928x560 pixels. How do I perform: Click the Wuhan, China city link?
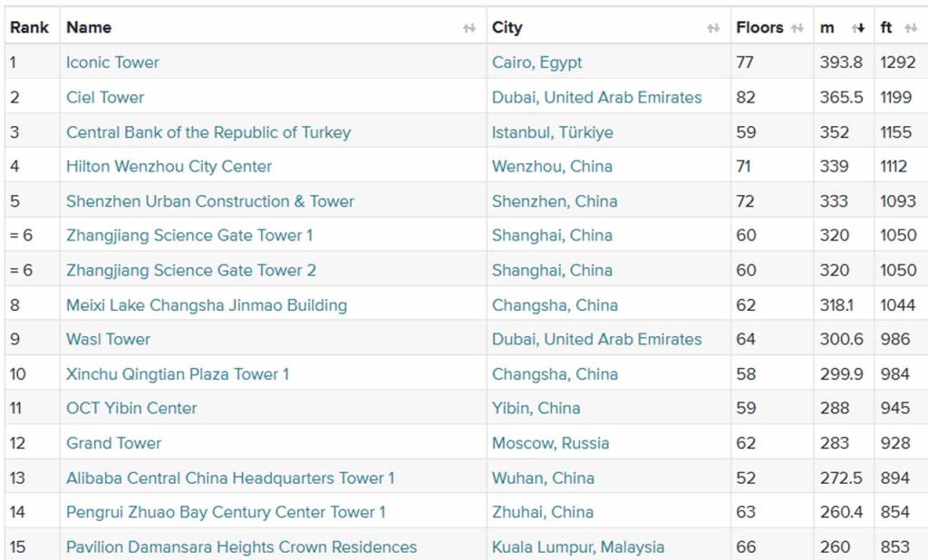click(543, 478)
